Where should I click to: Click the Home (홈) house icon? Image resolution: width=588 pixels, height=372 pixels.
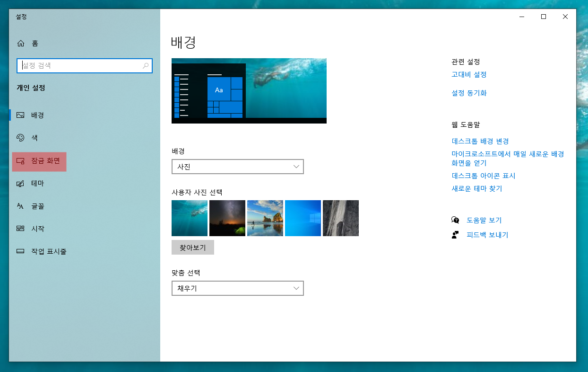20,44
